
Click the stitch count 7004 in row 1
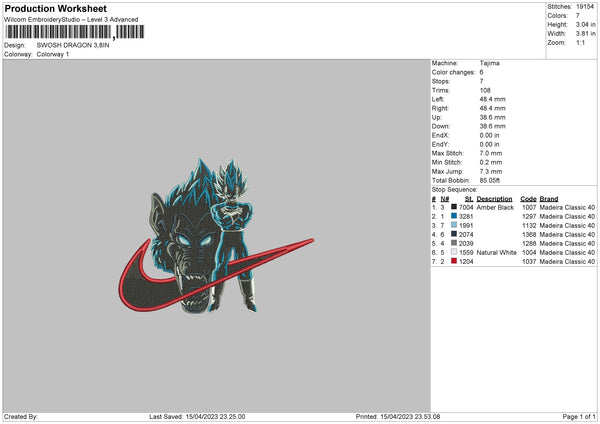[466, 207]
